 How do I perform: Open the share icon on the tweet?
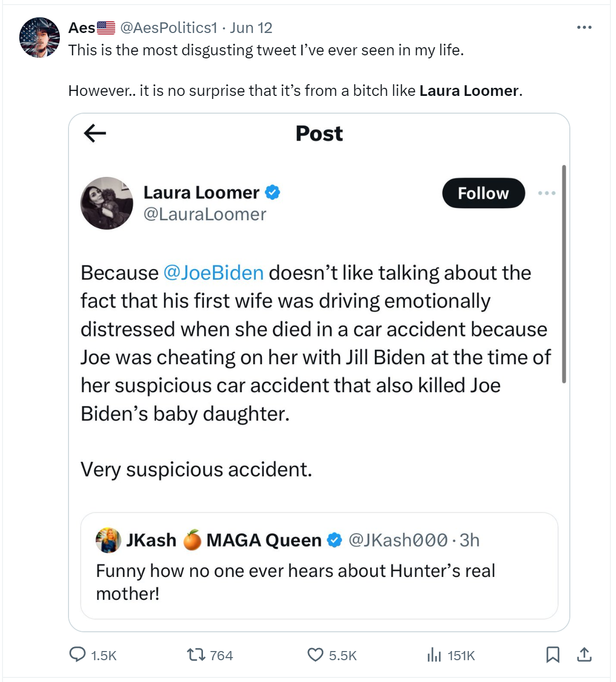pyautogui.click(x=584, y=655)
